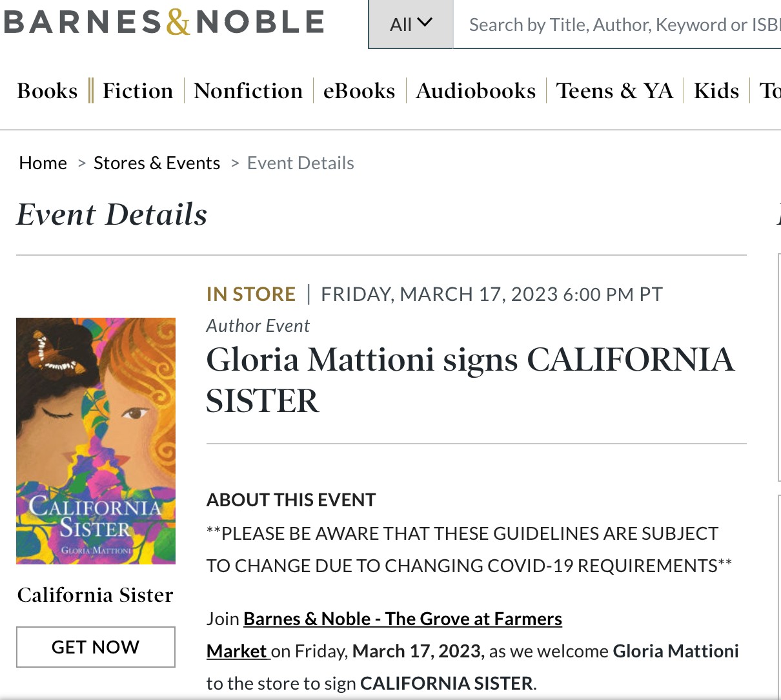Viewport: 781px width, 700px height.
Task: Click the IN STORE event label
Action: (x=251, y=294)
